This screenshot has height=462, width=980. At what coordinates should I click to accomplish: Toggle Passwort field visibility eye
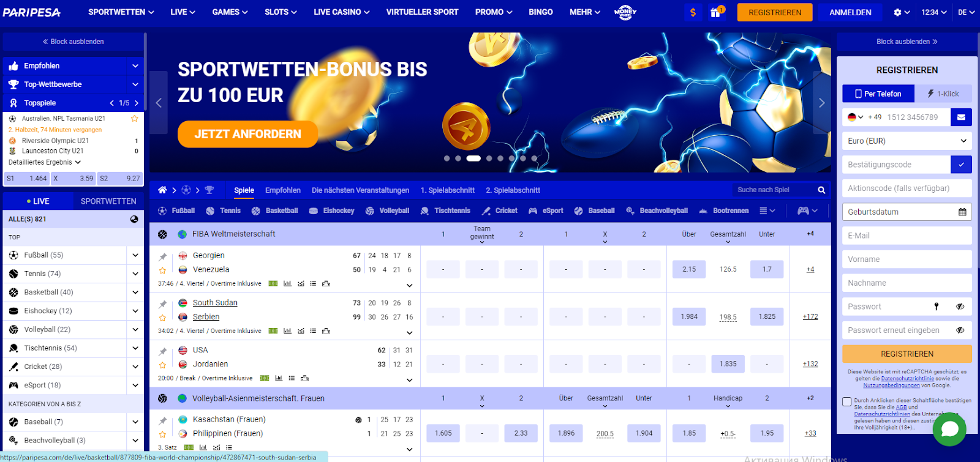(x=960, y=307)
